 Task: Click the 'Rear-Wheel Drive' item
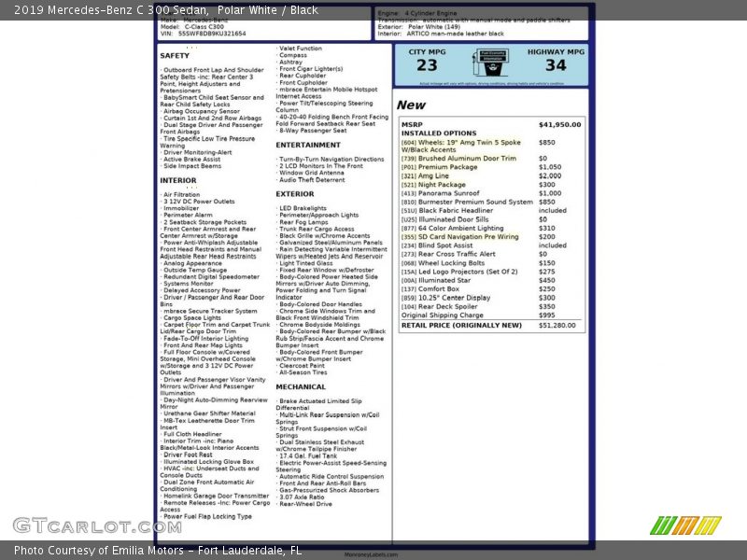(x=305, y=504)
